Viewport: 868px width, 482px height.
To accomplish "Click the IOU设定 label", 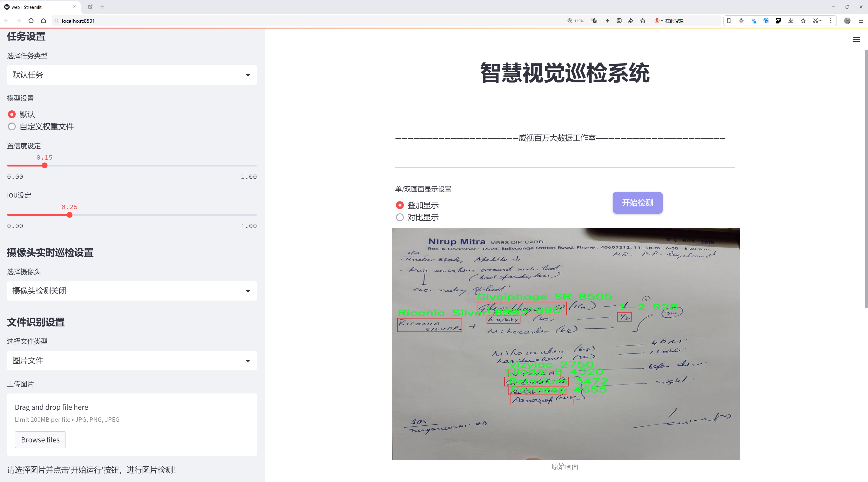I will coord(19,195).
